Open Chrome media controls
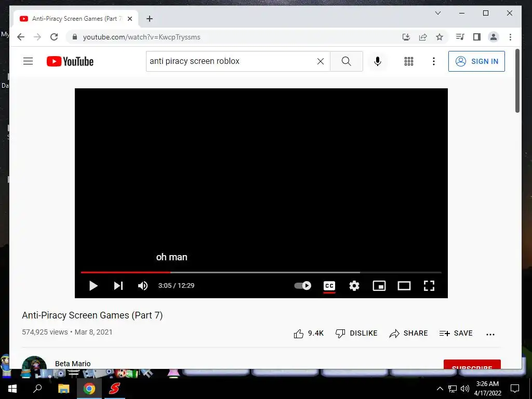The image size is (532, 399). coord(460,37)
